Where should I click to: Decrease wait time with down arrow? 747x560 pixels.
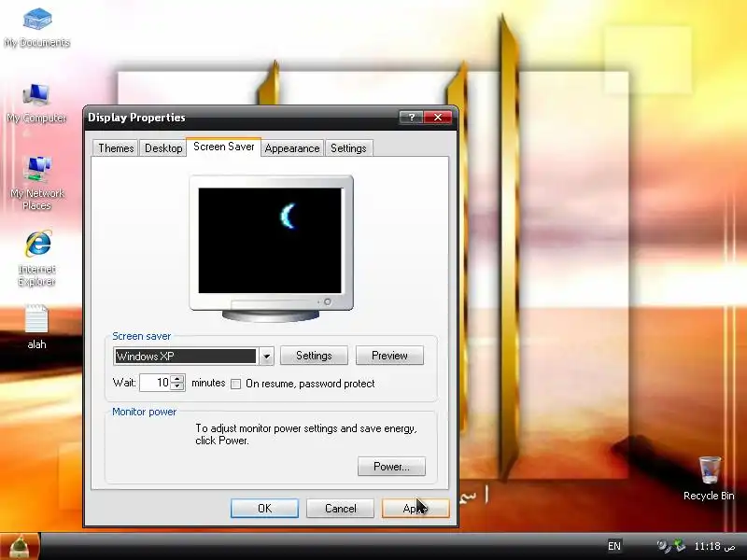pos(177,386)
